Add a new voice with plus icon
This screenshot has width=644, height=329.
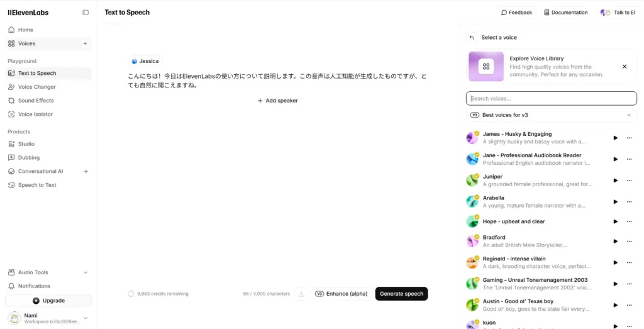coord(85,43)
